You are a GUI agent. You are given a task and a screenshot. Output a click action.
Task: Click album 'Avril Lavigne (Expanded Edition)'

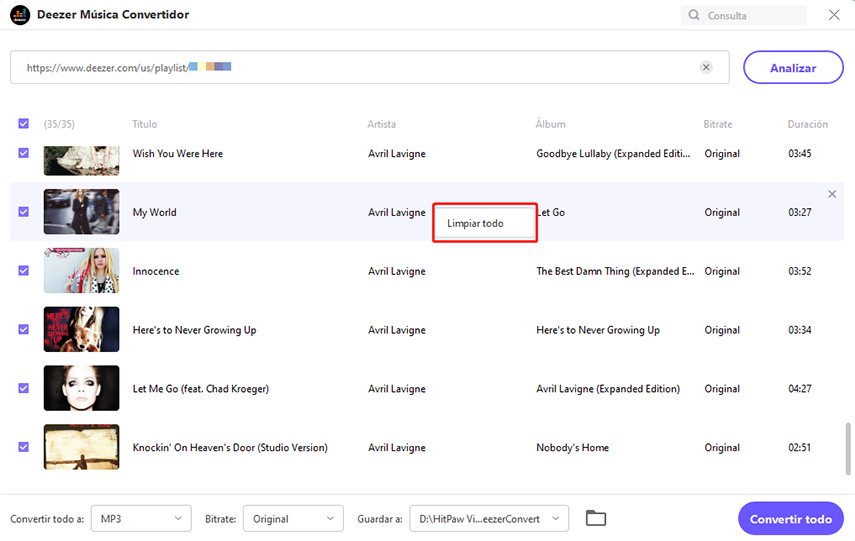click(608, 389)
